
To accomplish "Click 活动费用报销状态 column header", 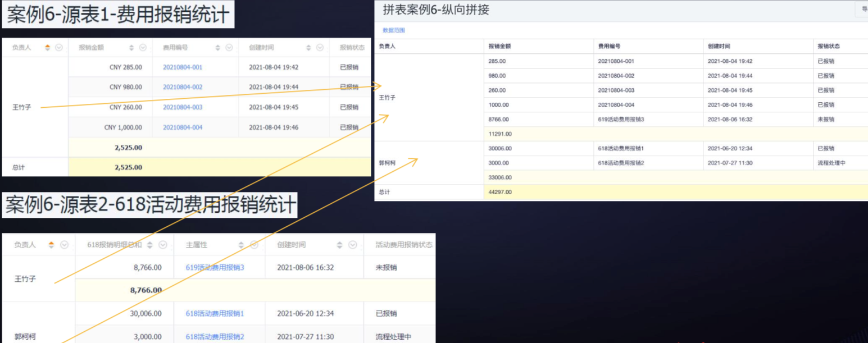I will 404,245.
